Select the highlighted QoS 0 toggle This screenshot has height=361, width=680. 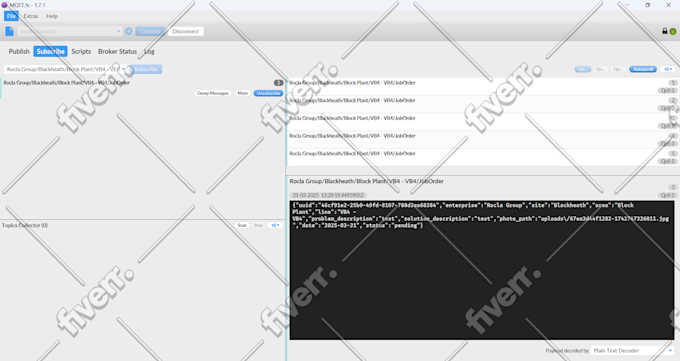point(583,69)
